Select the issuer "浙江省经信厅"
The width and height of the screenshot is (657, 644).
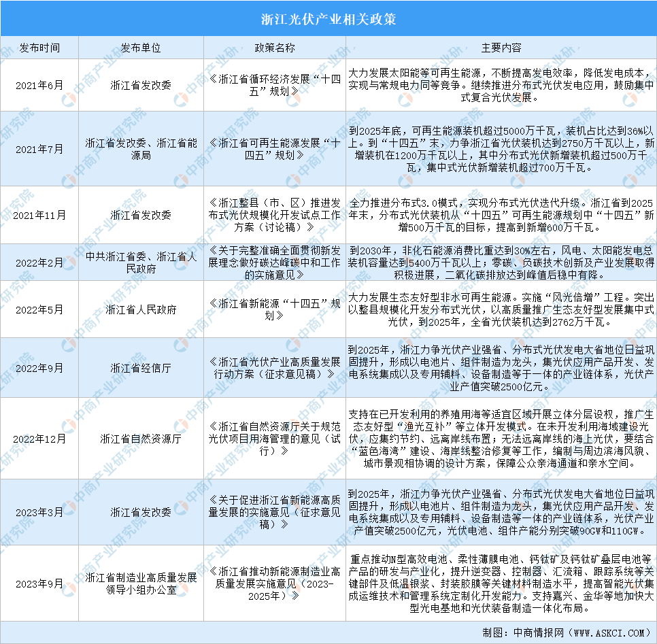click(x=141, y=368)
